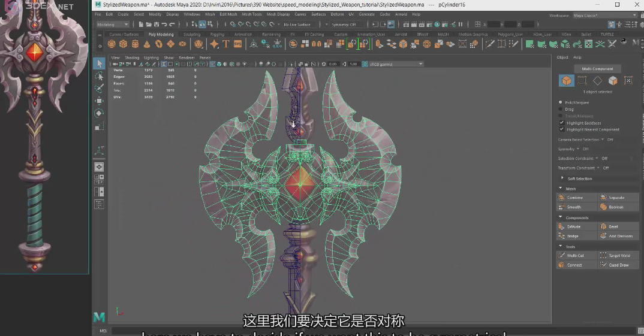The image size is (644, 336).
Task: Open the Modeling menu set dropdown
Action: (113, 25)
